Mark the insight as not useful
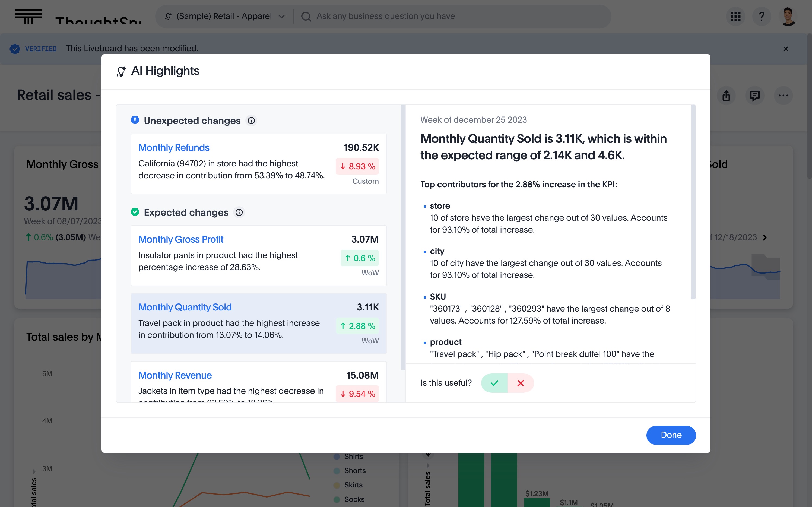Viewport: 812px width, 507px height. click(x=521, y=383)
